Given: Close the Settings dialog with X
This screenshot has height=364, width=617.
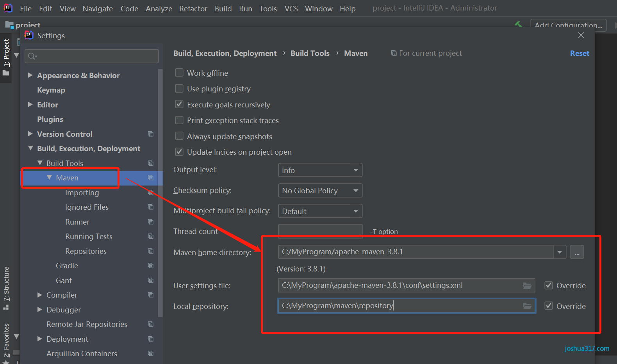Looking at the screenshot, I should click(581, 35).
